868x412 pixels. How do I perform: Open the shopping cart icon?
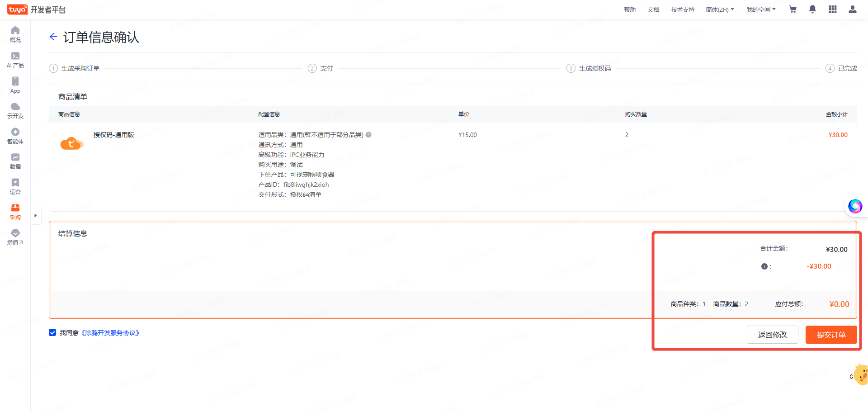793,9
